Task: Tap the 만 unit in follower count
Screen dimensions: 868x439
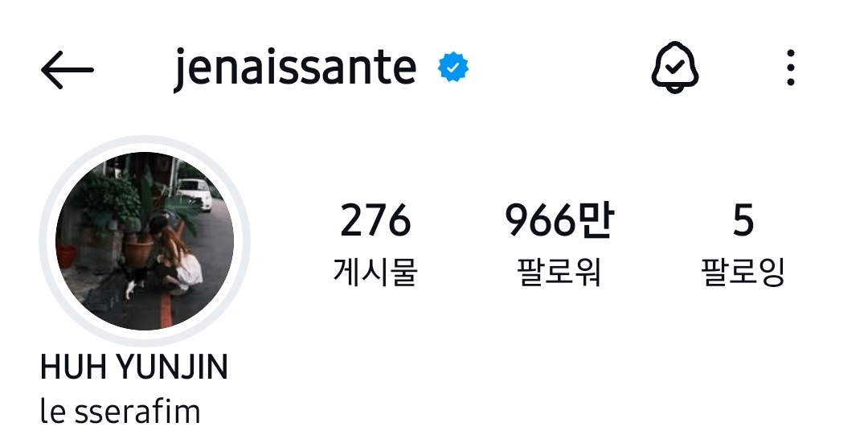Action: [x=596, y=220]
